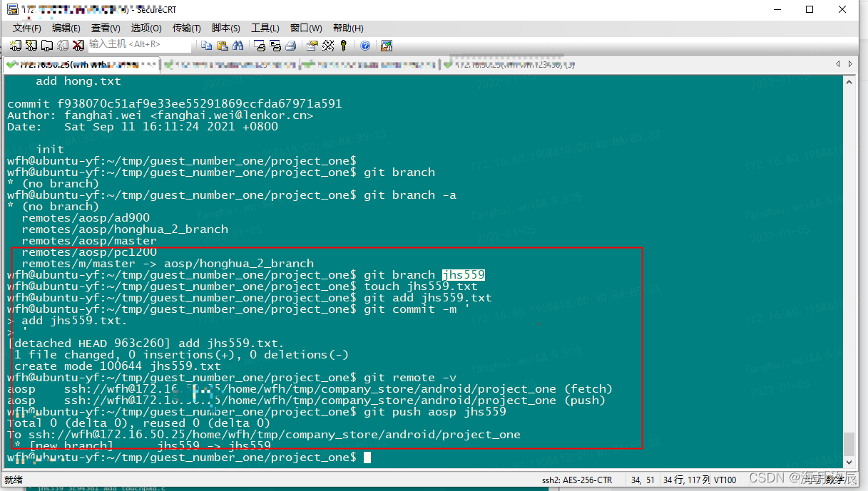The height and width of the screenshot is (491, 868).
Task: Open the 查看(V) menu
Action: pyautogui.click(x=106, y=28)
